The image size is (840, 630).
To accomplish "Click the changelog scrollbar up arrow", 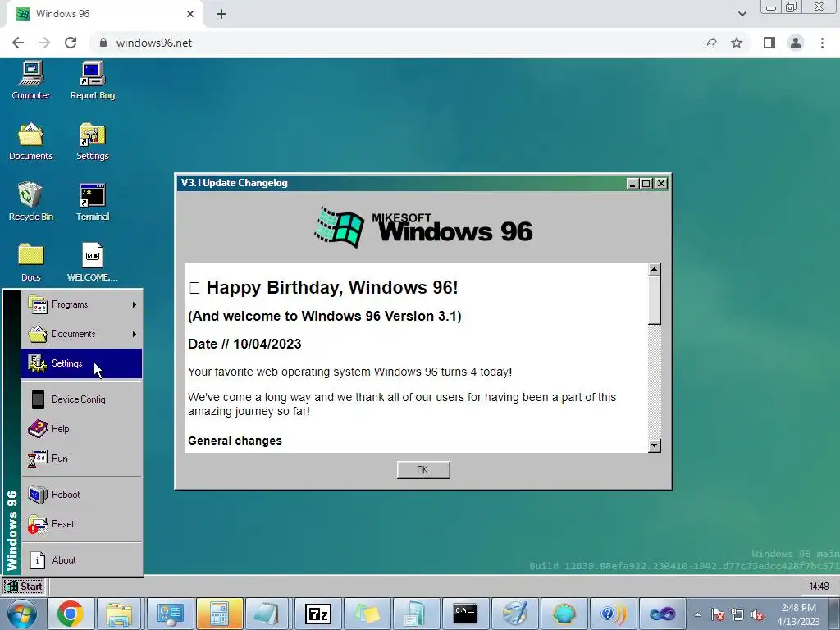I will pos(654,269).
